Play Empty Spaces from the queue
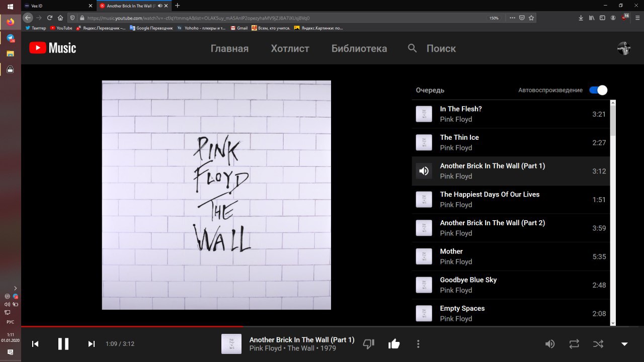Image resolution: width=644 pixels, height=362 pixels. pos(511,313)
